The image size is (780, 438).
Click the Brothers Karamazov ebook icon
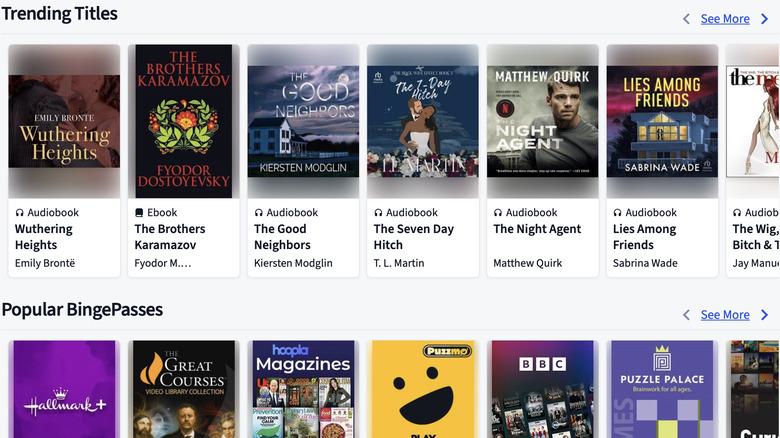point(139,213)
